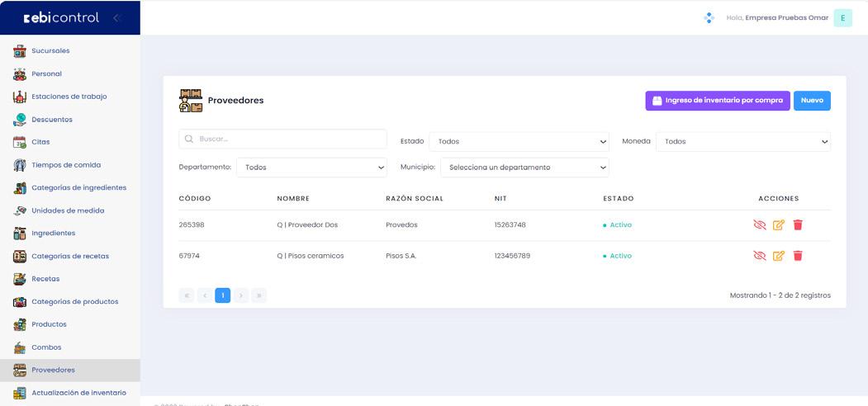Go to first page of pagination

(187, 295)
